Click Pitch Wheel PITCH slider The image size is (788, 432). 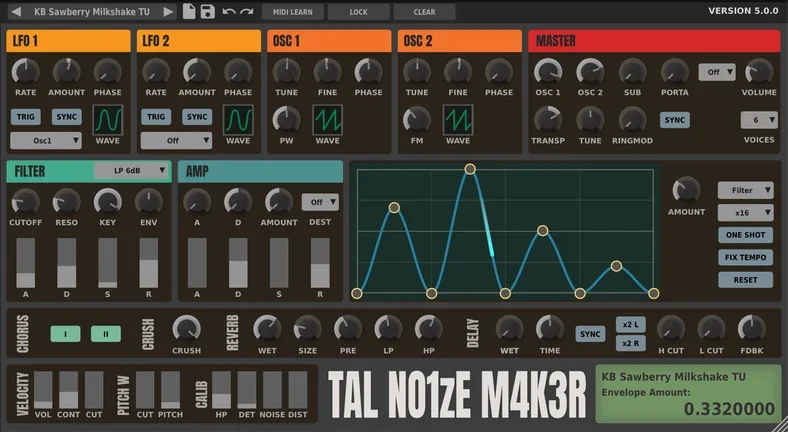coord(170,390)
